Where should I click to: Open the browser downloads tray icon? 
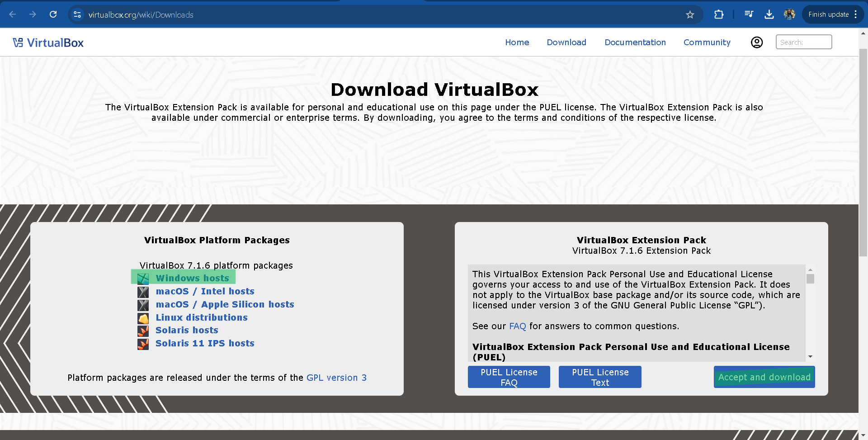point(769,14)
